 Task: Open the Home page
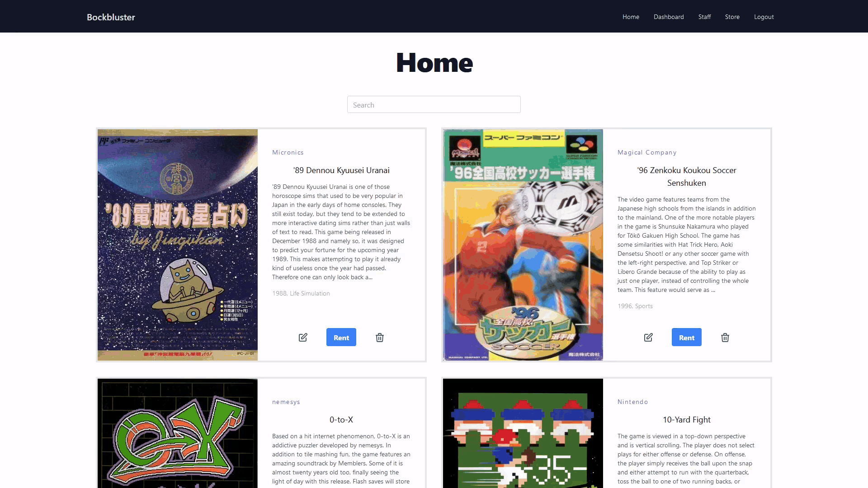pos(631,16)
